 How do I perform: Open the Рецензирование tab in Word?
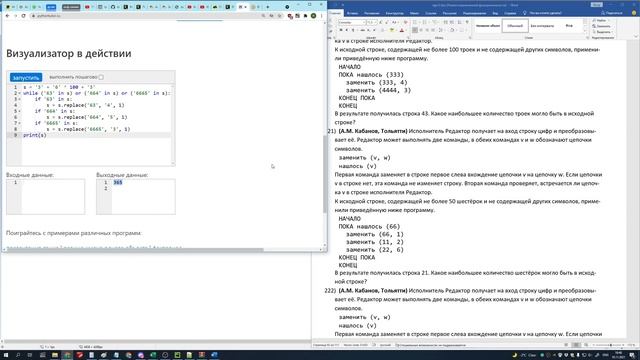coord(474,13)
